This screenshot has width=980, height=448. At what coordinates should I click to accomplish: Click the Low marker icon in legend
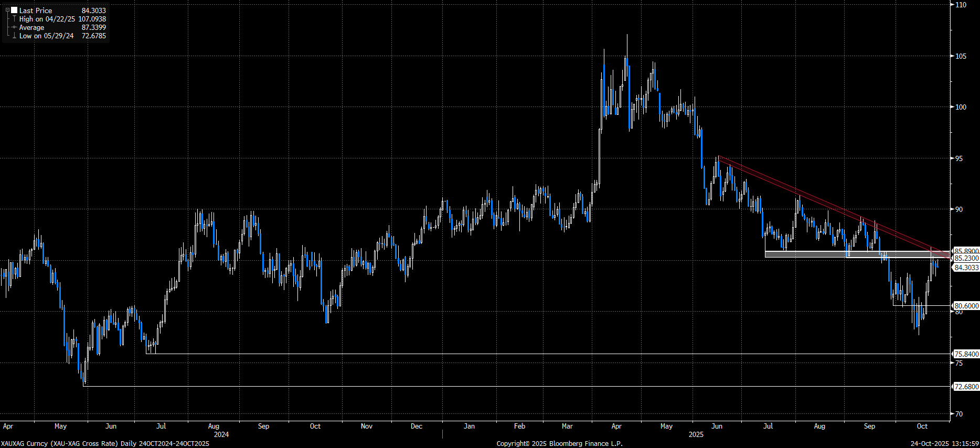pyautogui.click(x=14, y=36)
